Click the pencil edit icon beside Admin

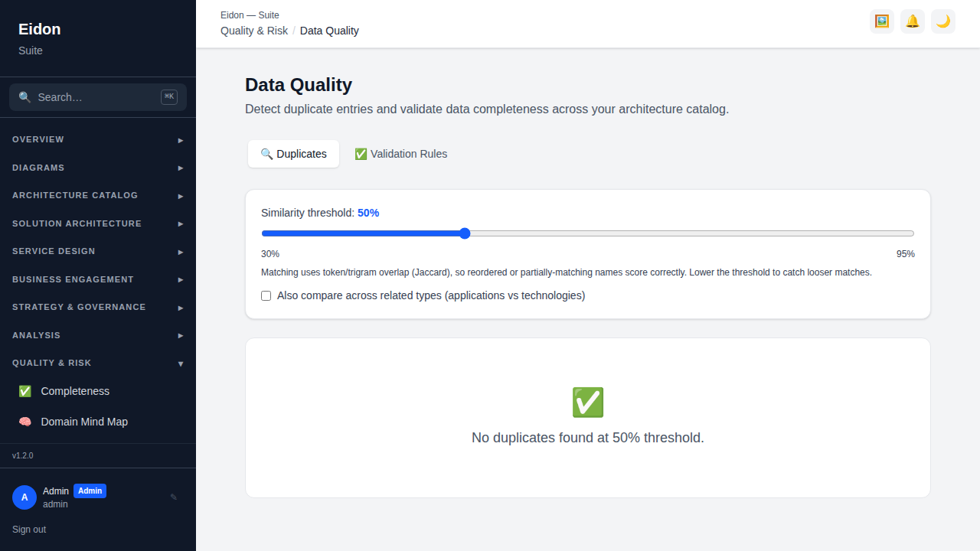coord(174,497)
